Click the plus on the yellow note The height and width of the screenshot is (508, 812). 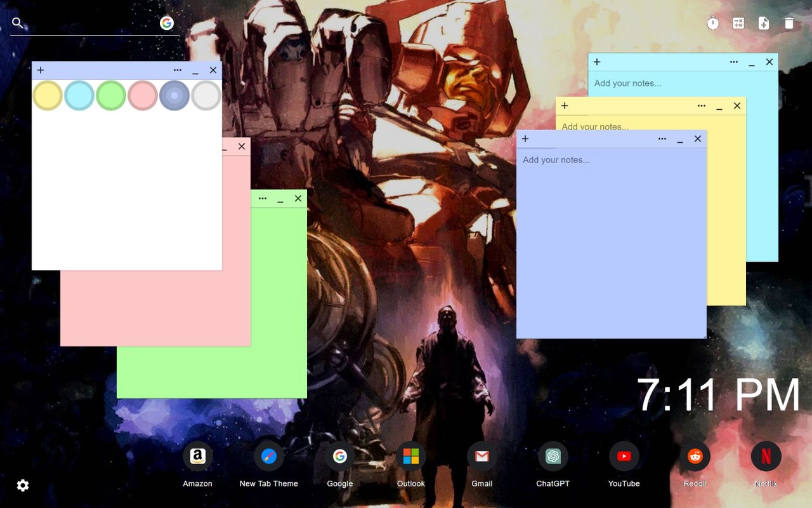click(x=565, y=106)
